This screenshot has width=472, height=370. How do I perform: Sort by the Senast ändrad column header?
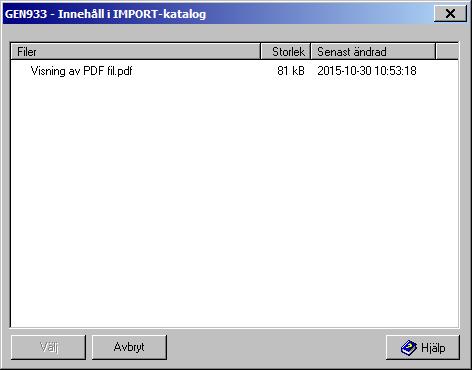click(x=373, y=52)
